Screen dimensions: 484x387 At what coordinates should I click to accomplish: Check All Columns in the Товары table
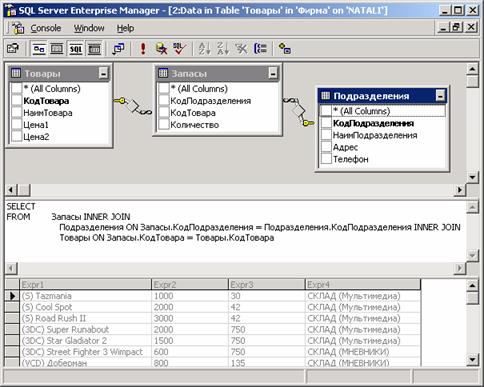pos(16,89)
